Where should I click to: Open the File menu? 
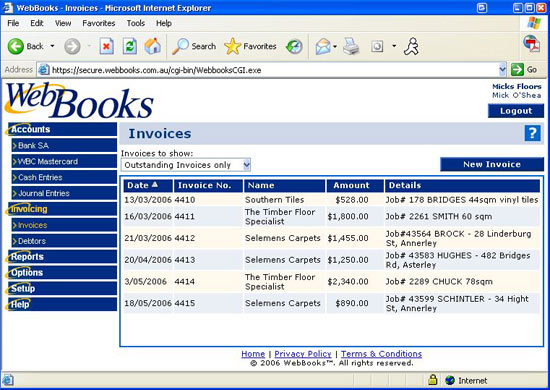pos(13,23)
